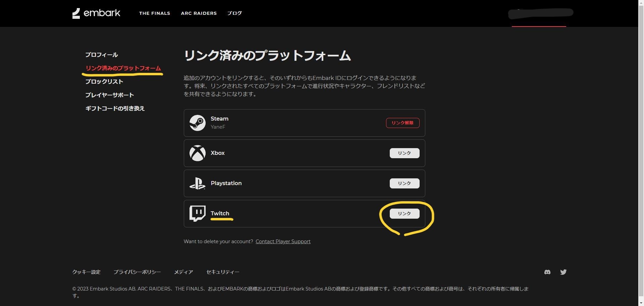Click the Xbox platform label
Screen dimensions: 644x306
click(218, 153)
